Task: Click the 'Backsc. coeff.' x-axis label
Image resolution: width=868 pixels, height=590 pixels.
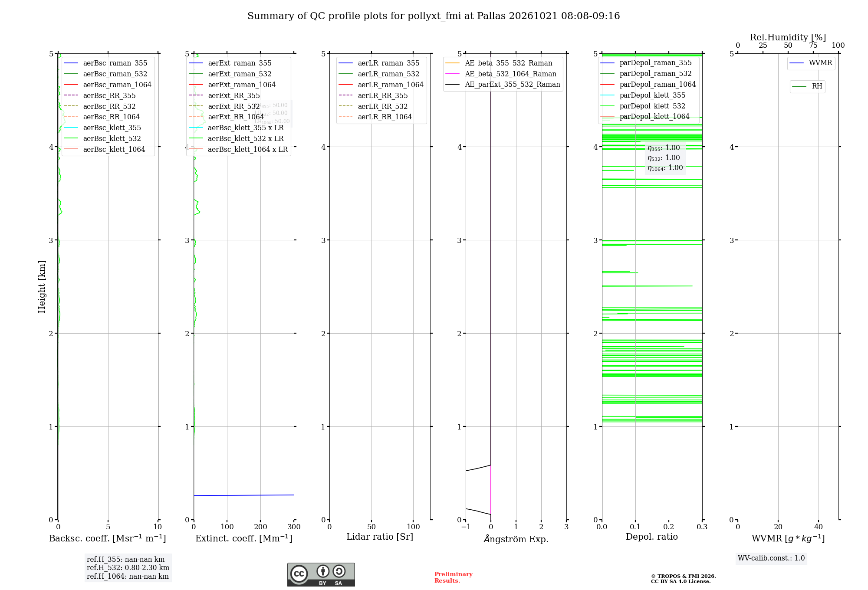Action: point(108,538)
